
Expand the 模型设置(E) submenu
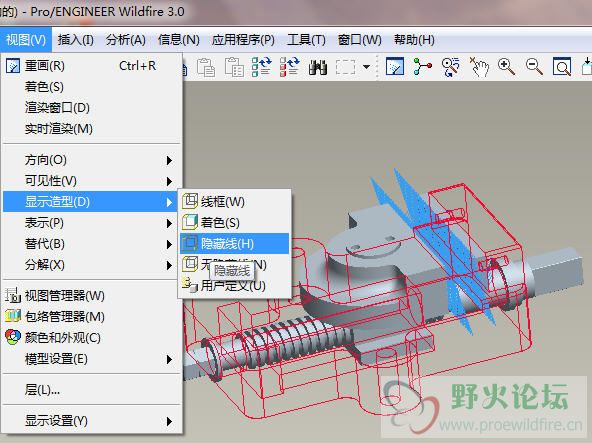(x=92, y=359)
